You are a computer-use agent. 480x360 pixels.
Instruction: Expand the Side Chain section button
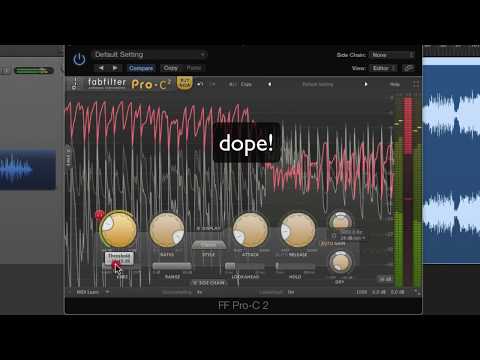[209, 283]
